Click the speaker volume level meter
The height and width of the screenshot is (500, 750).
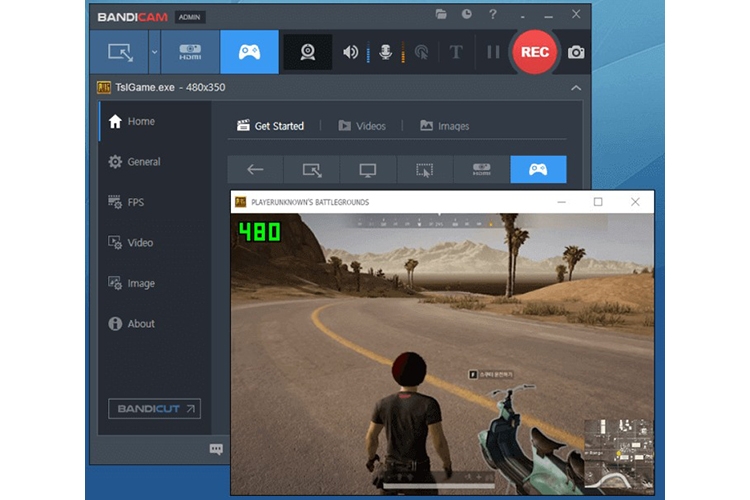point(368,52)
